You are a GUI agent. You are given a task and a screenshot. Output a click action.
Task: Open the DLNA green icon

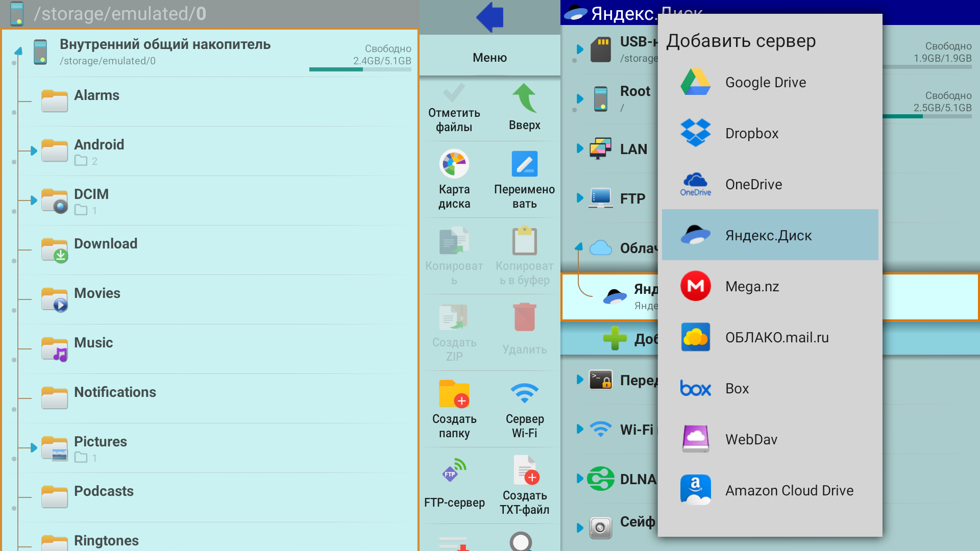(601, 479)
